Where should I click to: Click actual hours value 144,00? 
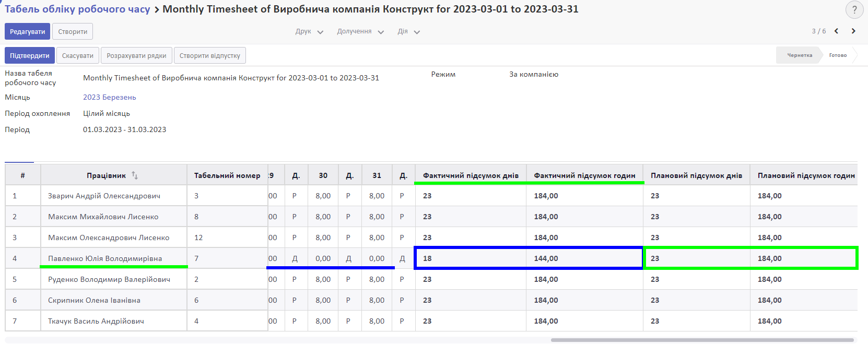pyautogui.click(x=546, y=258)
